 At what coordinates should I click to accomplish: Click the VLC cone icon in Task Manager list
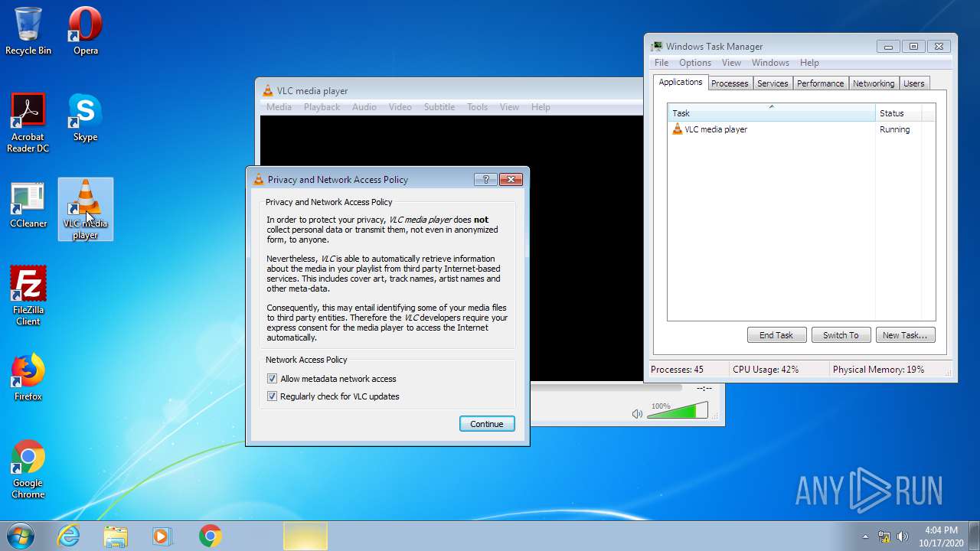point(677,129)
